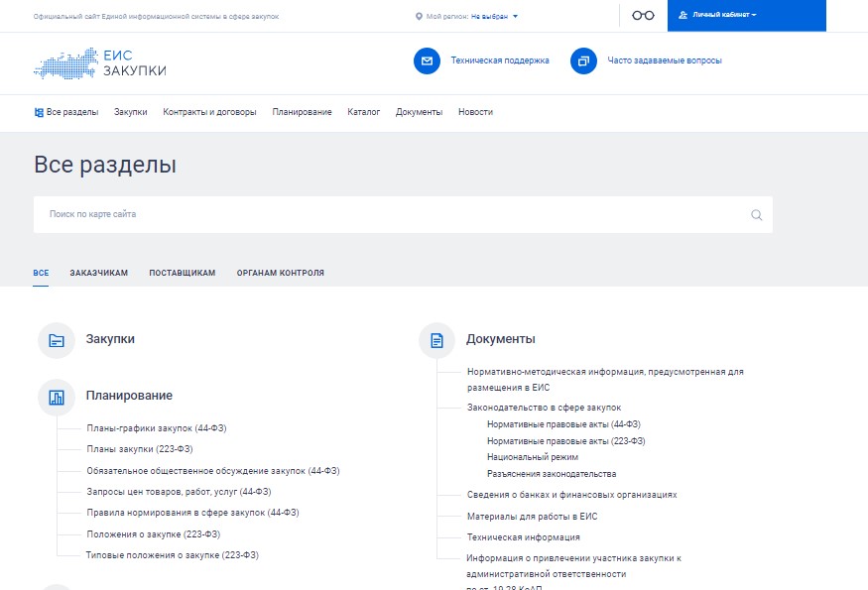Open Часто задаваемые вопросы link
Screen dimensions: 868x590
[665, 60]
